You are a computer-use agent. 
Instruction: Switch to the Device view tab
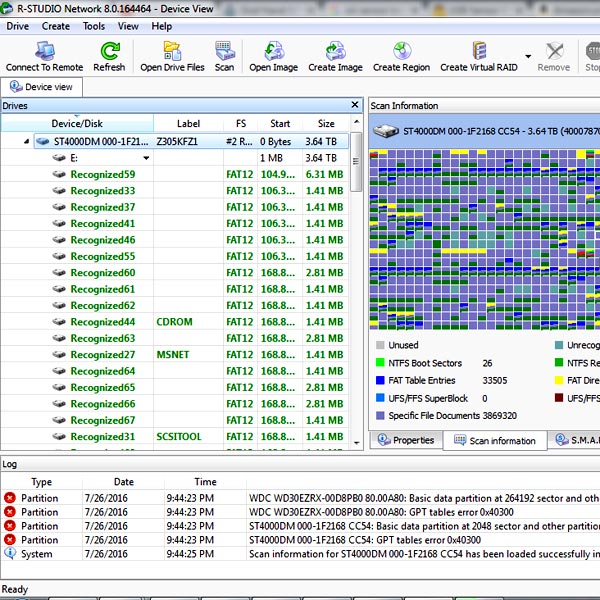(x=41, y=87)
